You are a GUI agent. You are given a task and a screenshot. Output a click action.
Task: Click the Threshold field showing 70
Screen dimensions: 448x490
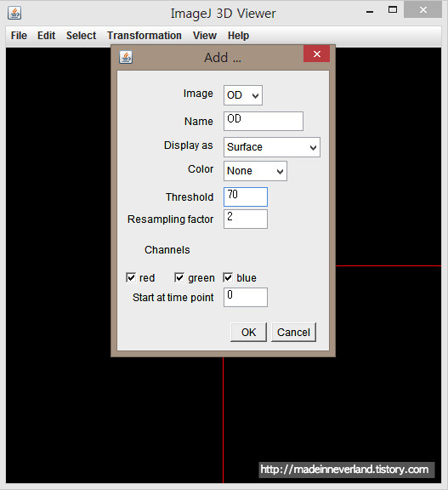click(246, 197)
